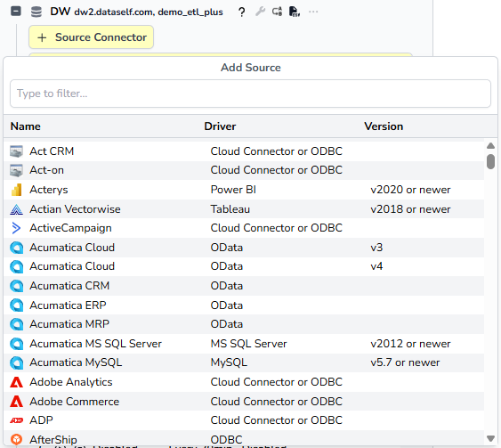
Task: Click the Source Connector button
Action: click(x=91, y=37)
